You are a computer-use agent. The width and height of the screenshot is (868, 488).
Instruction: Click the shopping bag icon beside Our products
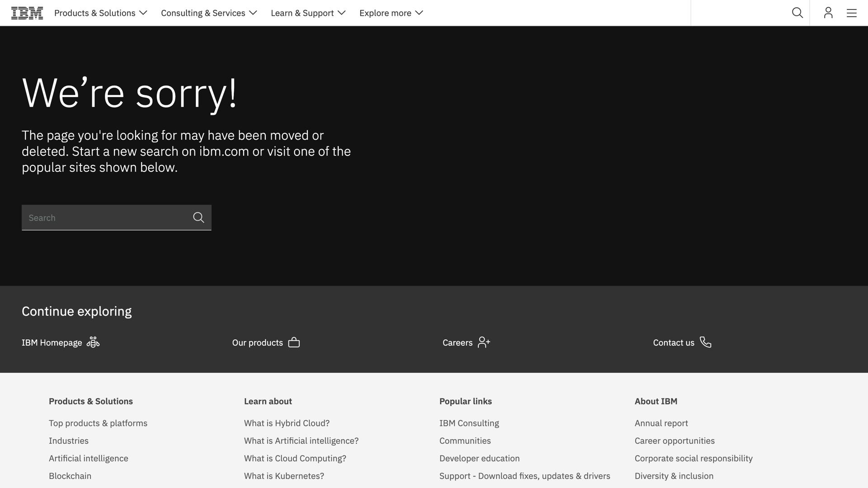pos(294,343)
